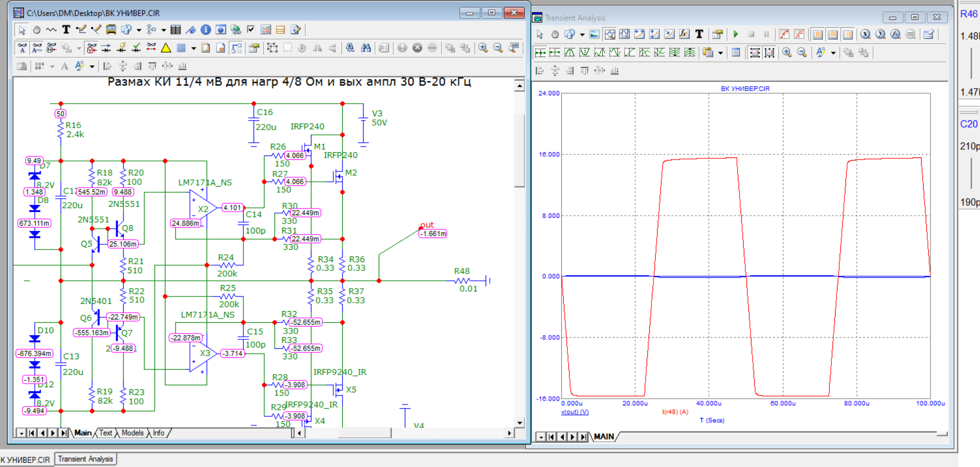Open font color dropdown arrow in schematic toolbar
Screen dimensions: 980x467
[x=92, y=67]
